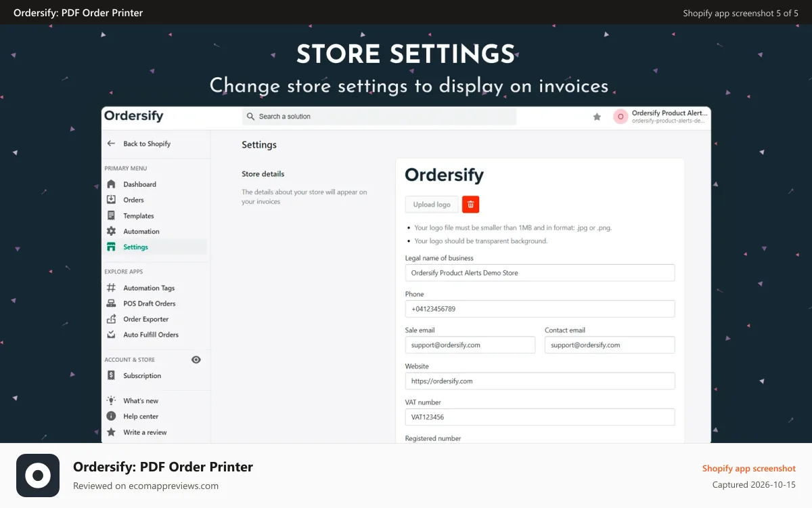Image resolution: width=812 pixels, height=508 pixels.
Task: Click the POS Draft Orders icon
Action: [x=111, y=303]
